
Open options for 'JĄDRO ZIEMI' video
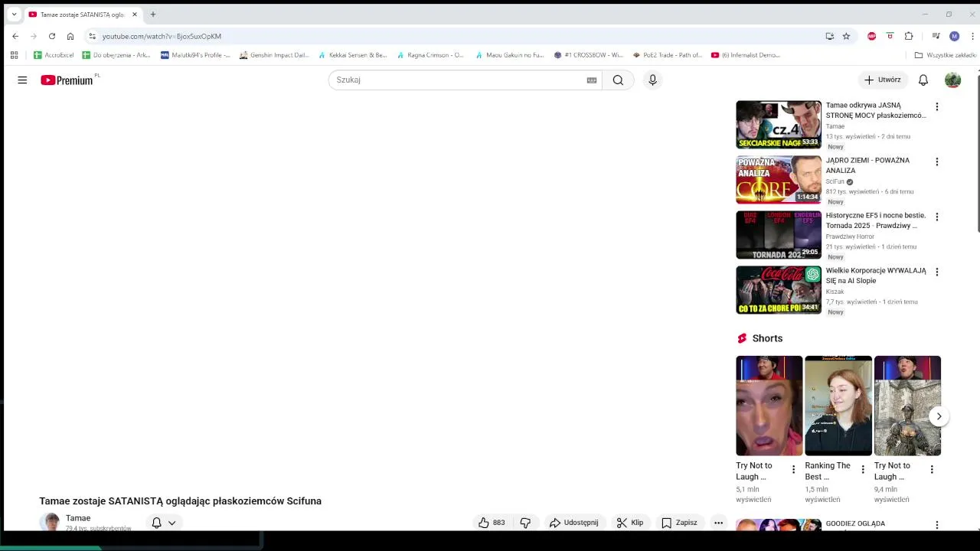coord(936,161)
